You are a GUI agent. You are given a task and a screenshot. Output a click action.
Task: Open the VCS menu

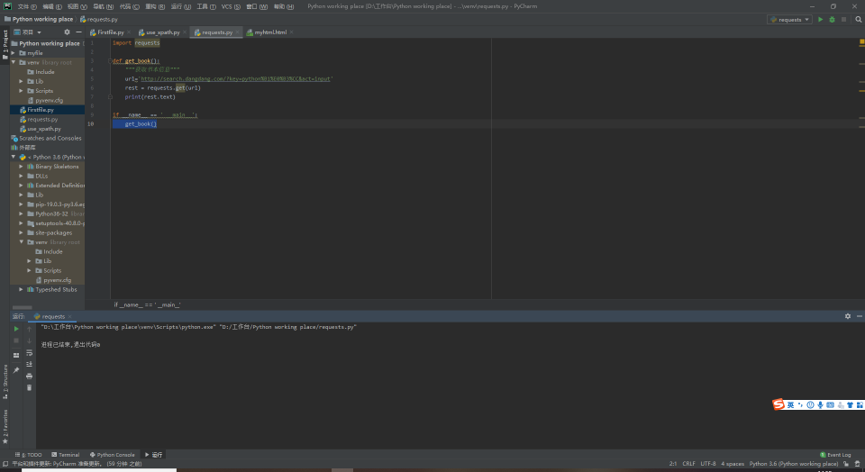tap(231, 7)
